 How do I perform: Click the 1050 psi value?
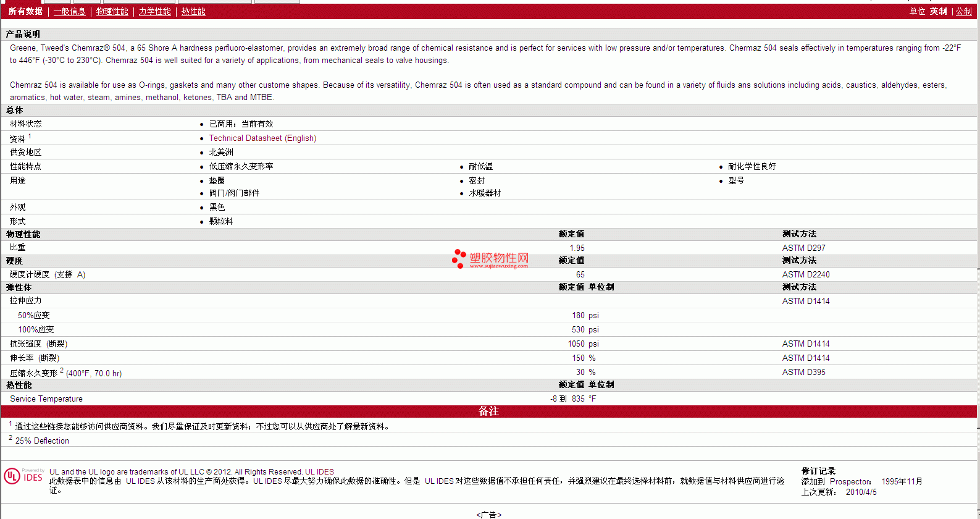coord(584,344)
